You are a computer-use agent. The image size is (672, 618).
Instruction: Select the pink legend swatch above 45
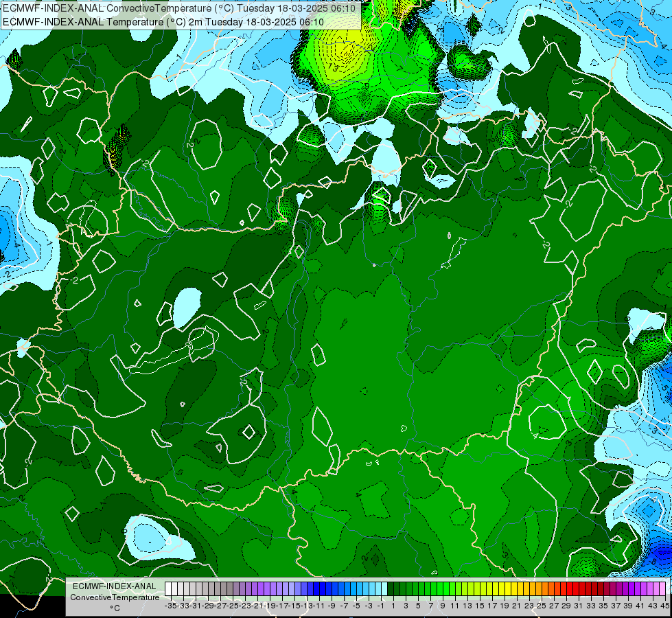[662, 588]
